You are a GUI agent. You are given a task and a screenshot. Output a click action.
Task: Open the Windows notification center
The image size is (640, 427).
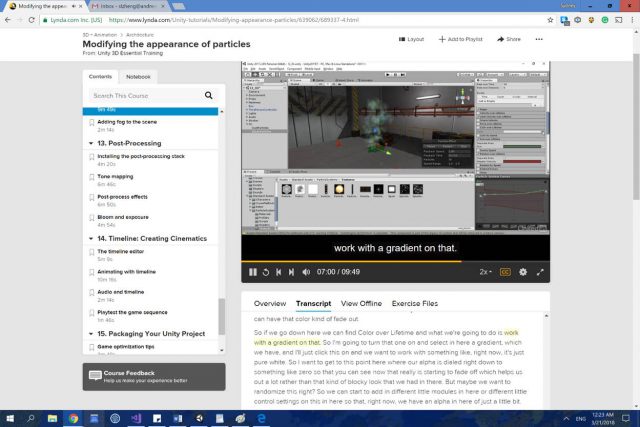(626, 418)
